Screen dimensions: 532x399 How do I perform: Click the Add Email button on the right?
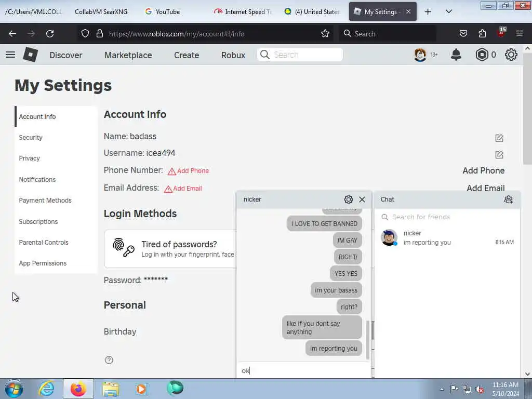click(x=486, y=188)
